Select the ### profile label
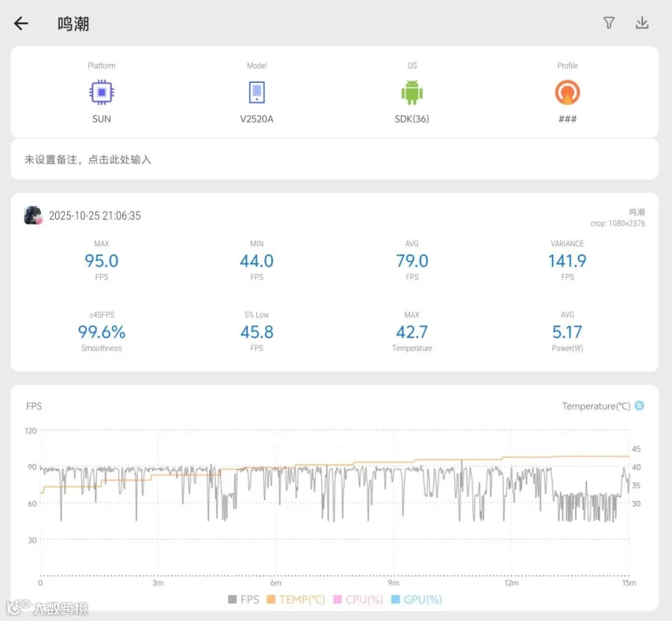The height and width of the screenshot is (621, 672). (x=567, y=119)
